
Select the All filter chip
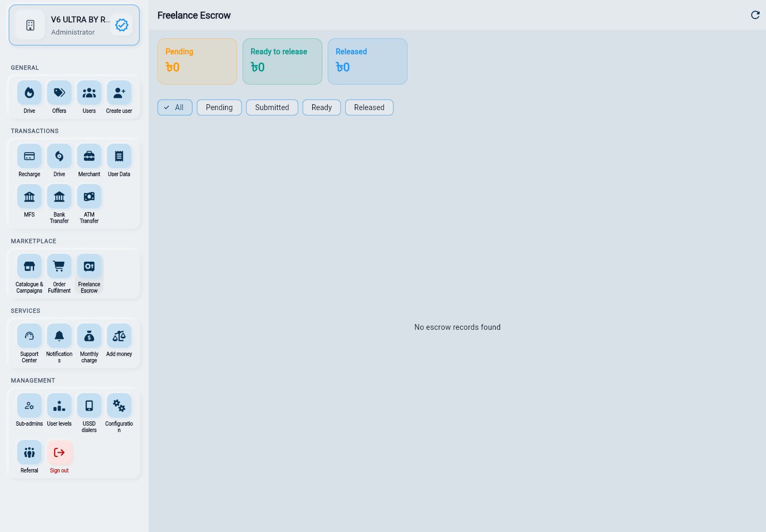point(175,107)
